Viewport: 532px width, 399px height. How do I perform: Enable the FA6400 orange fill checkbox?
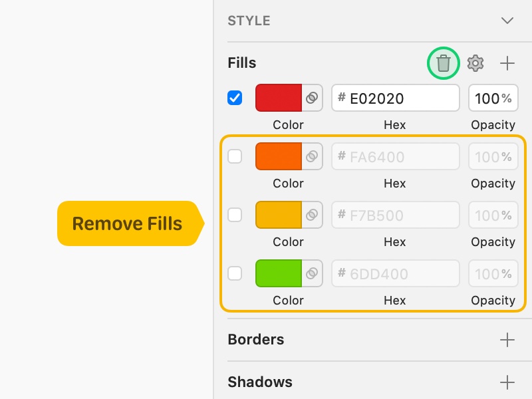coord(235,156)
